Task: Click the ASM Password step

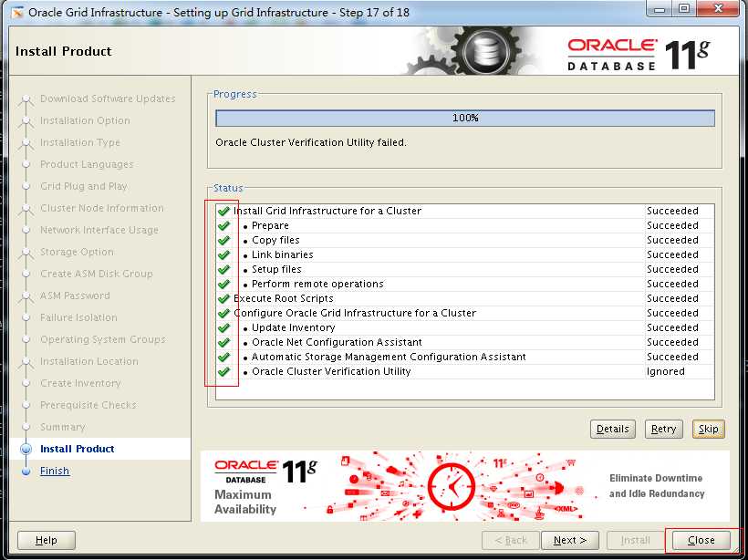Action: pyautogui.click(x=75, y=296)
